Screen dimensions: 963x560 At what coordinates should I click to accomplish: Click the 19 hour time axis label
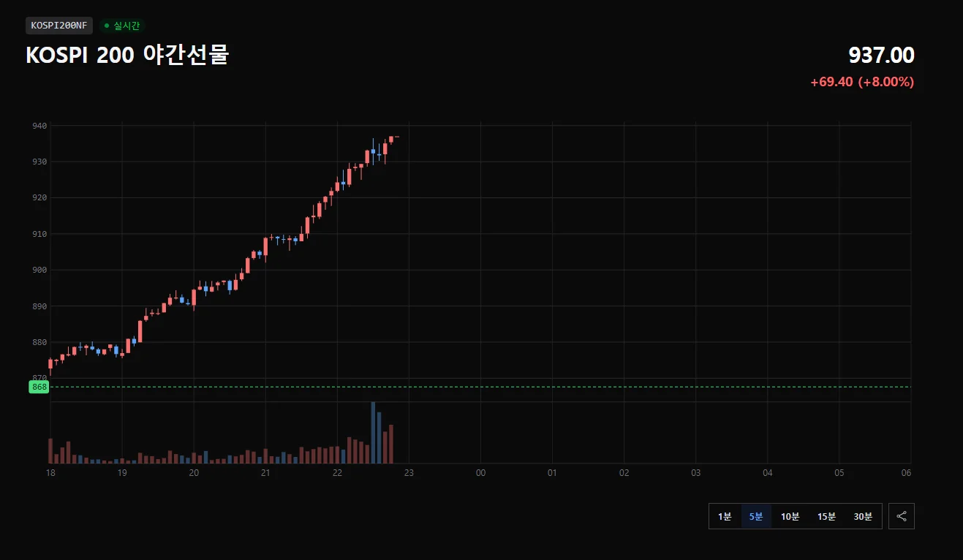pyautogui.click(x=122, y=473)
